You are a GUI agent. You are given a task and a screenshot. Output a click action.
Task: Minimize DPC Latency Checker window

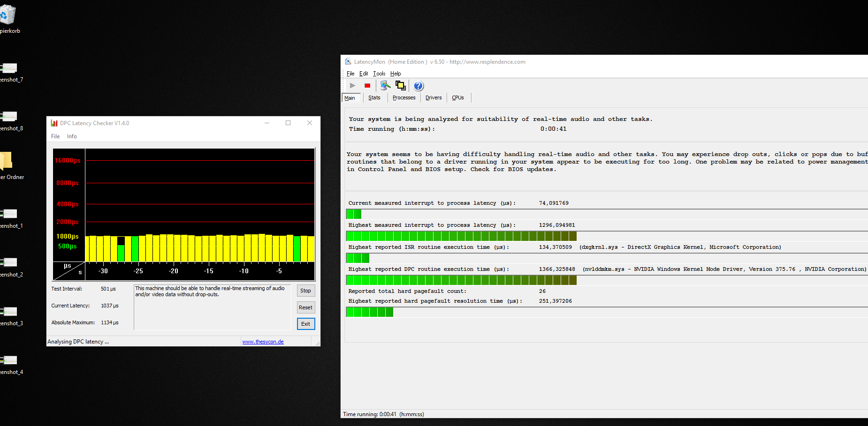coord(266,123)
